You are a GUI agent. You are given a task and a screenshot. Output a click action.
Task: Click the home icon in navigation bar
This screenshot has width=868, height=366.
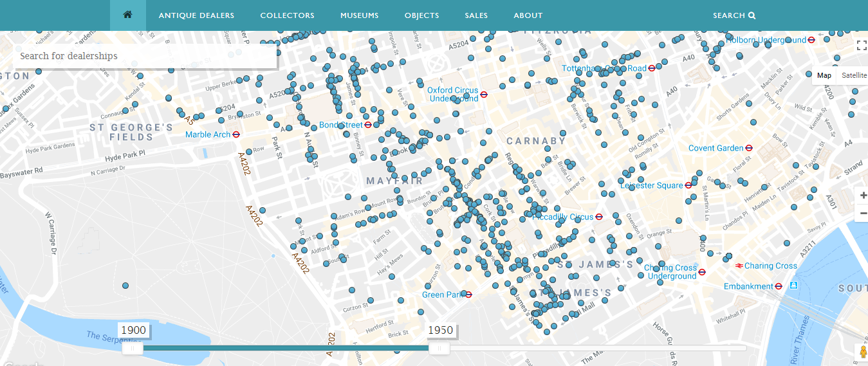point(127,15)
